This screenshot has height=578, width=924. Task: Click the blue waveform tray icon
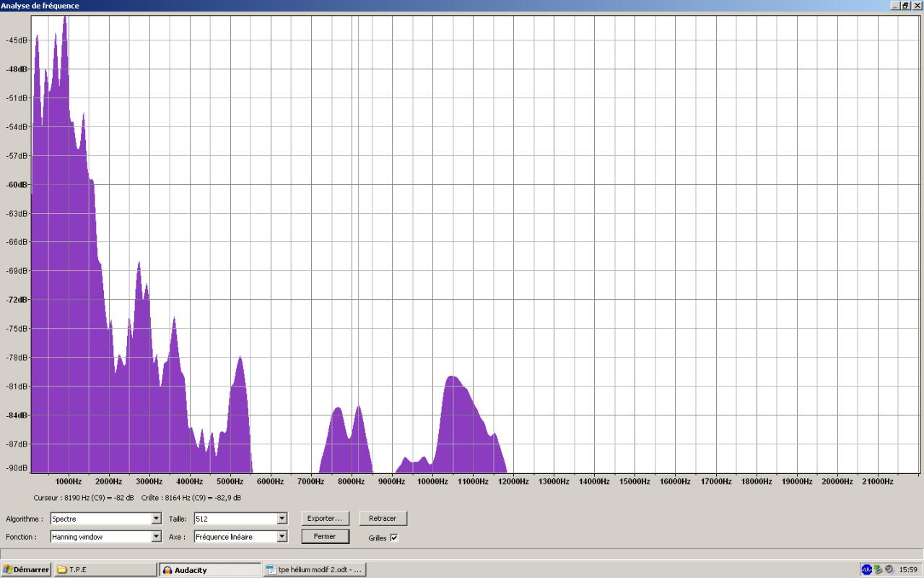pyautogui.click(x=866, y=569)
